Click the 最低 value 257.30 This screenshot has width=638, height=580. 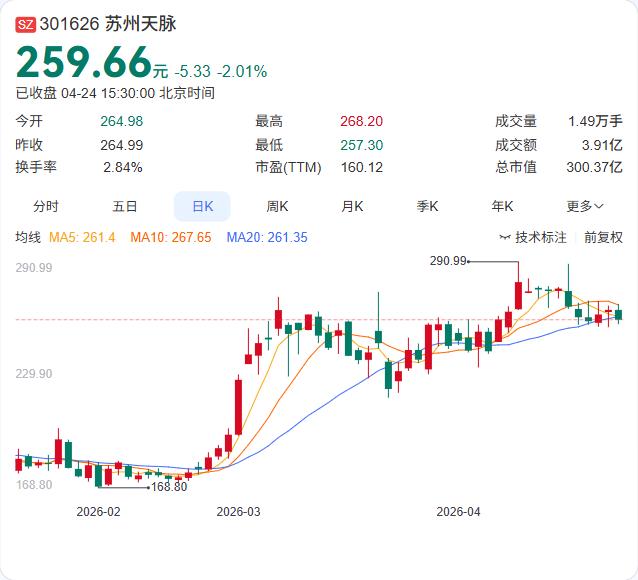[x=361, y=145]
